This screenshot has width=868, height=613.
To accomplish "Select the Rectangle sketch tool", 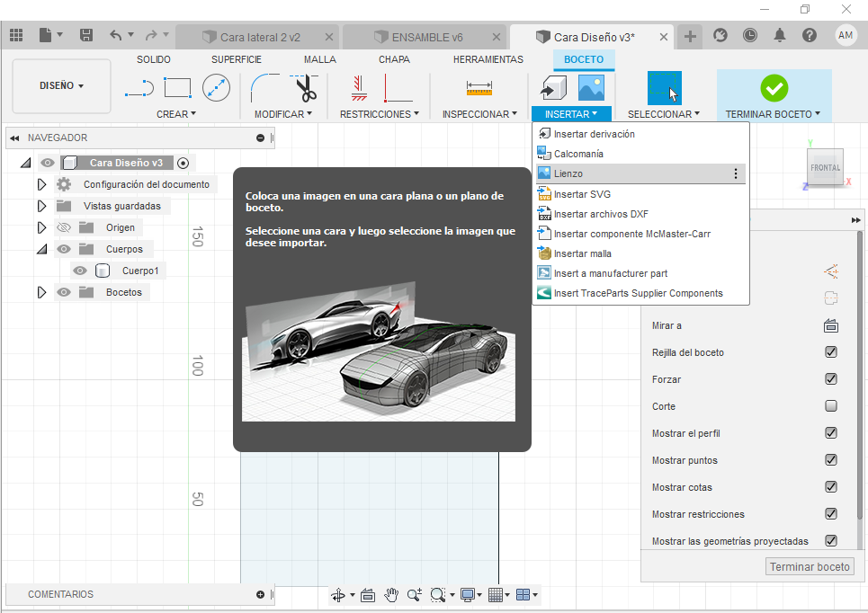I will (177, 87).
